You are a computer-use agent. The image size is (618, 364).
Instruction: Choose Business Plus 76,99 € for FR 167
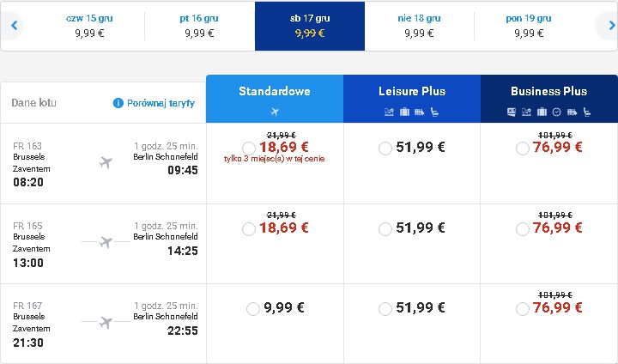(x=522, y=309)
